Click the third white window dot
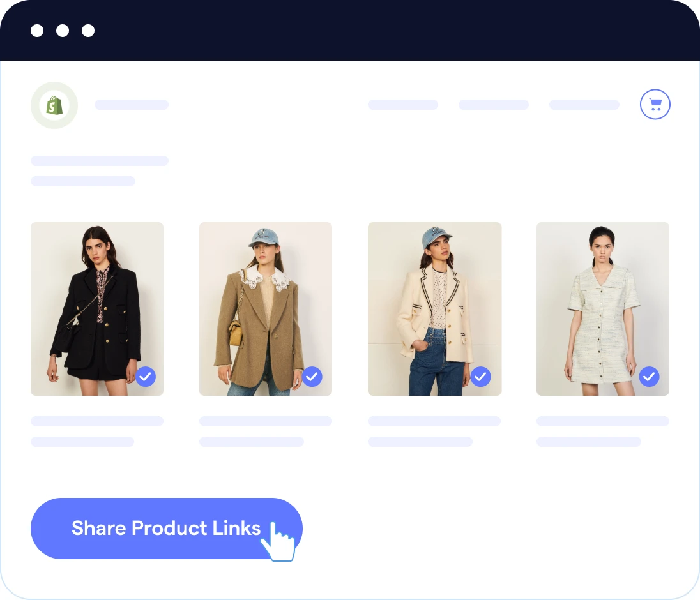The image size is (700, 600). click(x=88, y=31)
